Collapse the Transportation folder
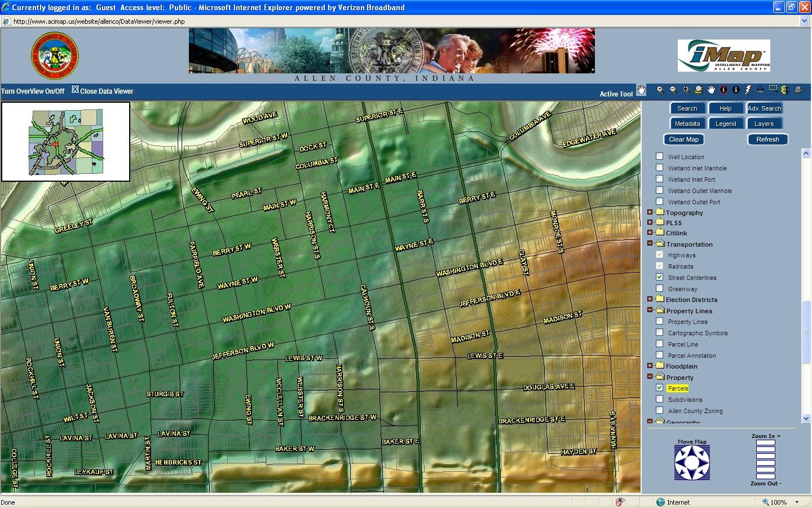The image size is (812, 508). coord(650,243)
